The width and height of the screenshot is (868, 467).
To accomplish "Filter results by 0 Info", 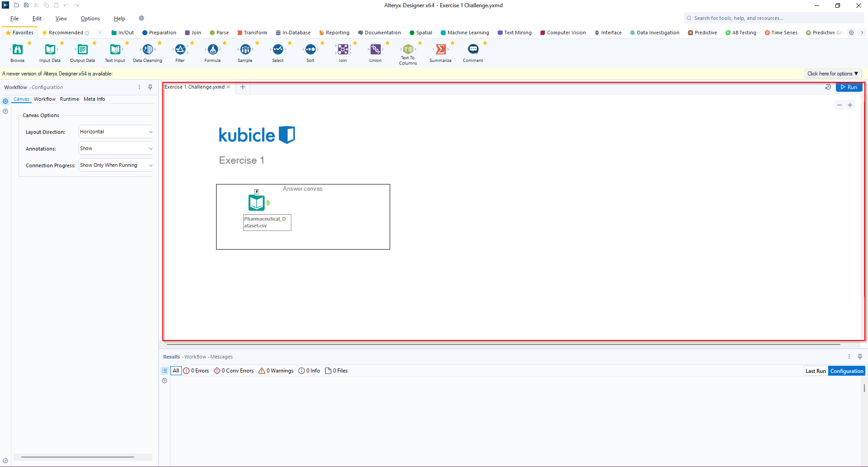I will click(x=309, y=371).
